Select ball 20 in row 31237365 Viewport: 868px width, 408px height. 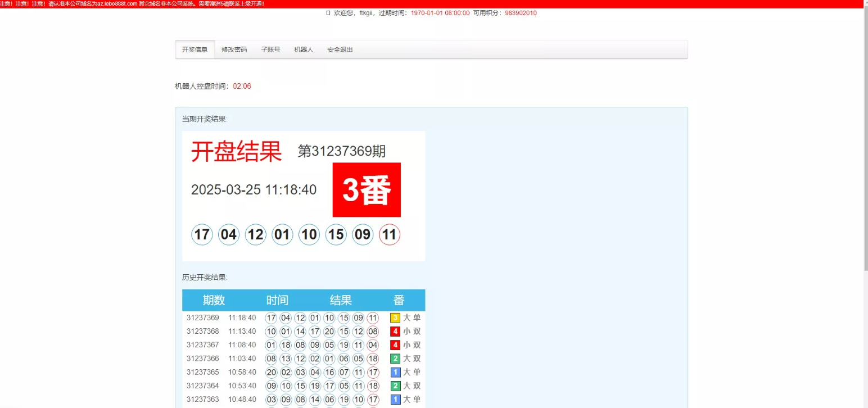[x=271, y=372]
